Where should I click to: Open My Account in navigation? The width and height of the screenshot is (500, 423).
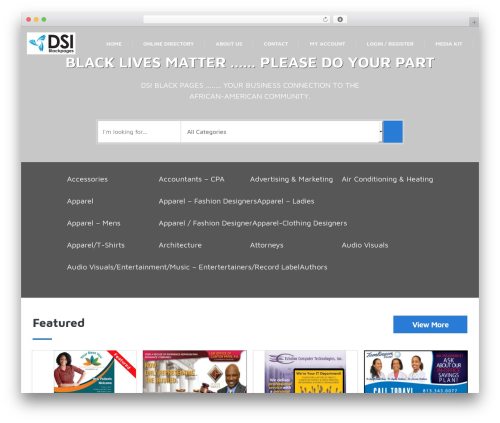(327, 44)
